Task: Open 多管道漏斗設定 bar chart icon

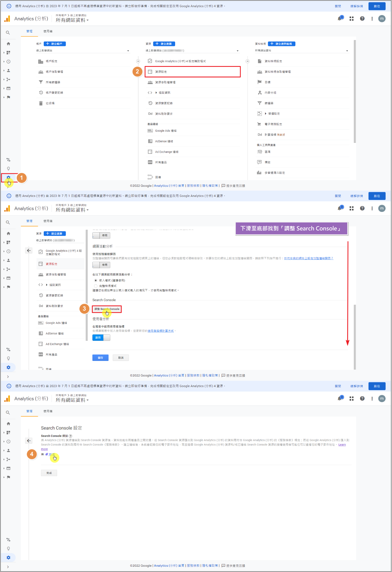Action: (x=259, y=173)
